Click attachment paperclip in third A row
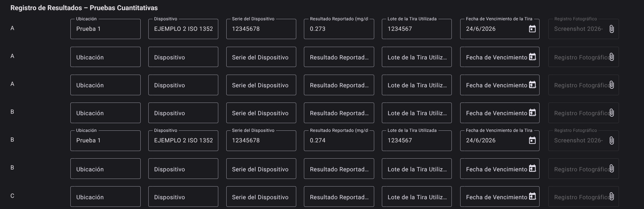Image resolution: width=644 pixels, height=209 pixels. 611,85
